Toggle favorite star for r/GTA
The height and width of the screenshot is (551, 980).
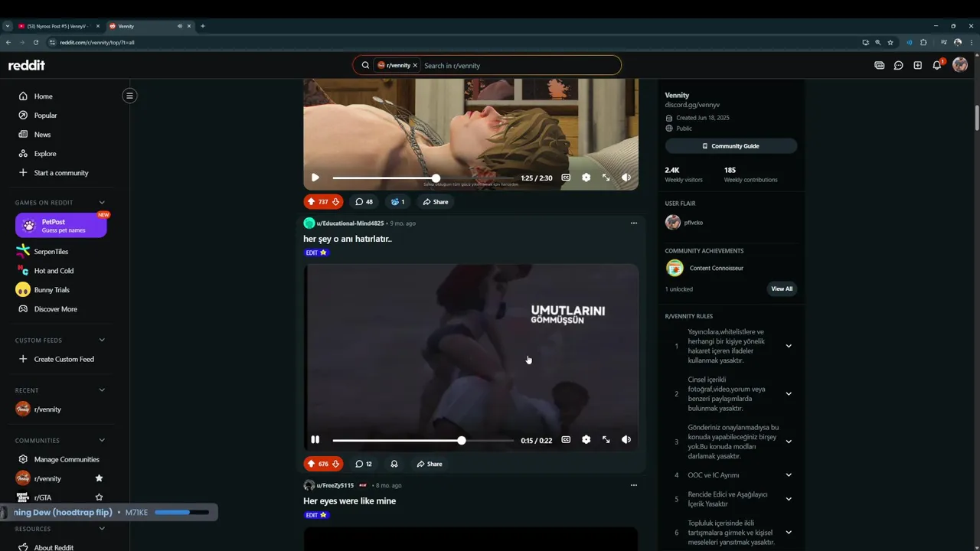99,497
